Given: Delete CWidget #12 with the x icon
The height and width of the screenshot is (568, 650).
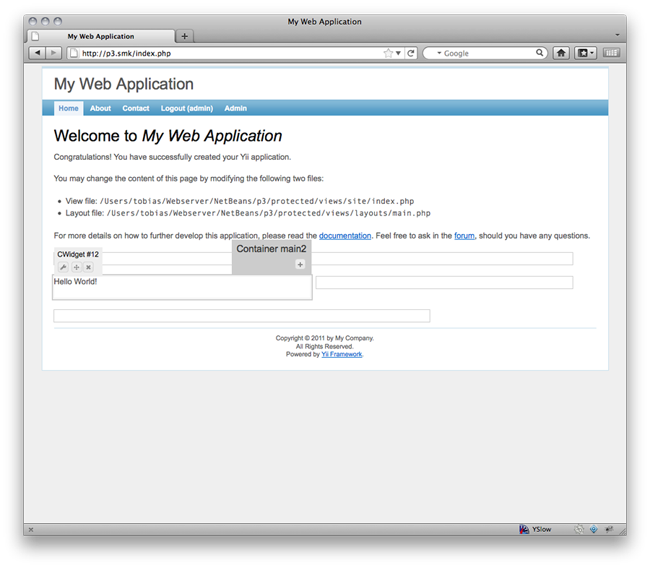Looking at the screenshot, I should point(88,267).
